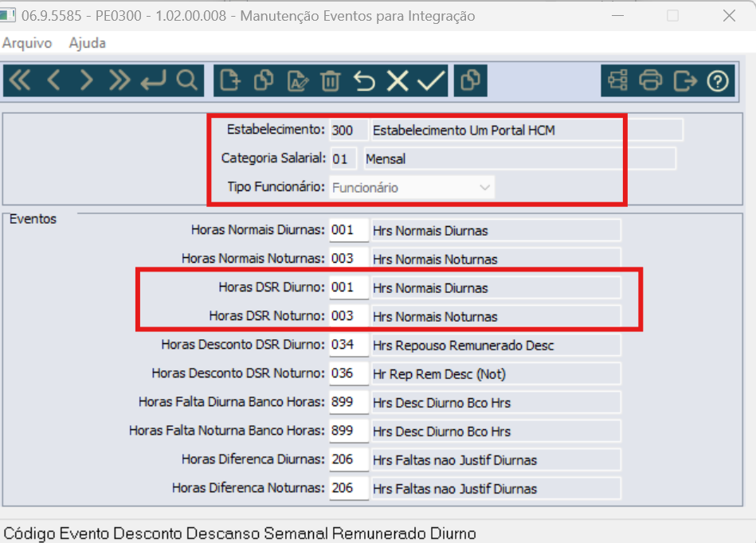Screen dimensions: 756x543
Task: Copy record using the first duplicate icon
Action: coord(264,80)
